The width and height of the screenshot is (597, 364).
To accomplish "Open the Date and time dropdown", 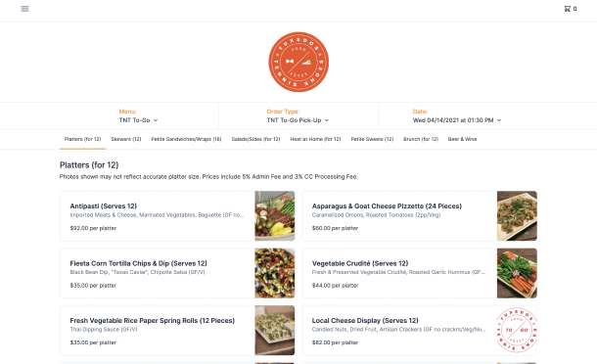I will [x=457, y=120].
